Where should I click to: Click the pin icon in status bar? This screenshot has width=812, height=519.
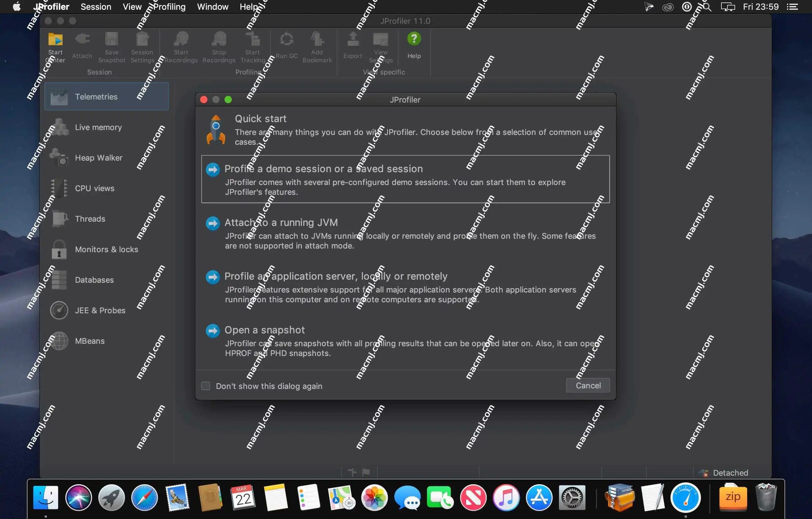[x=352, y=472]
